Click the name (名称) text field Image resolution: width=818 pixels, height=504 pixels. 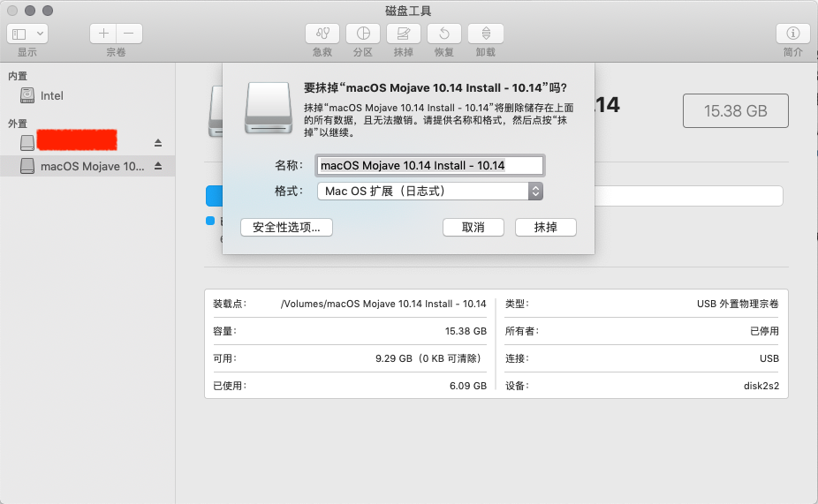[430, 165]
